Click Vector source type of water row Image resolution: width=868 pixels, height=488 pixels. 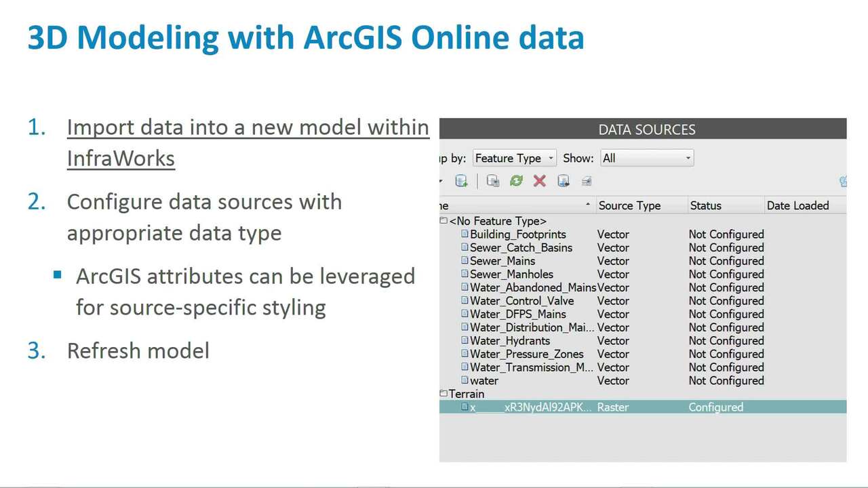click(613, 381)
